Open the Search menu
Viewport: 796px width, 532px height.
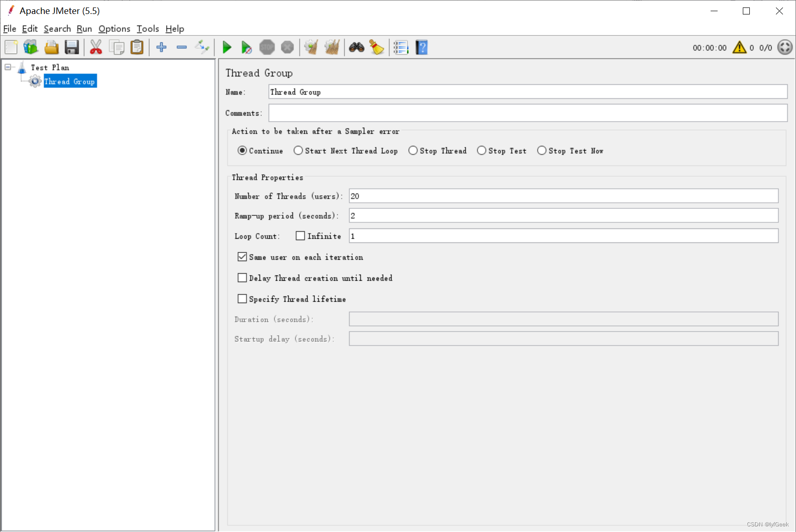click(x=57, y=29)
